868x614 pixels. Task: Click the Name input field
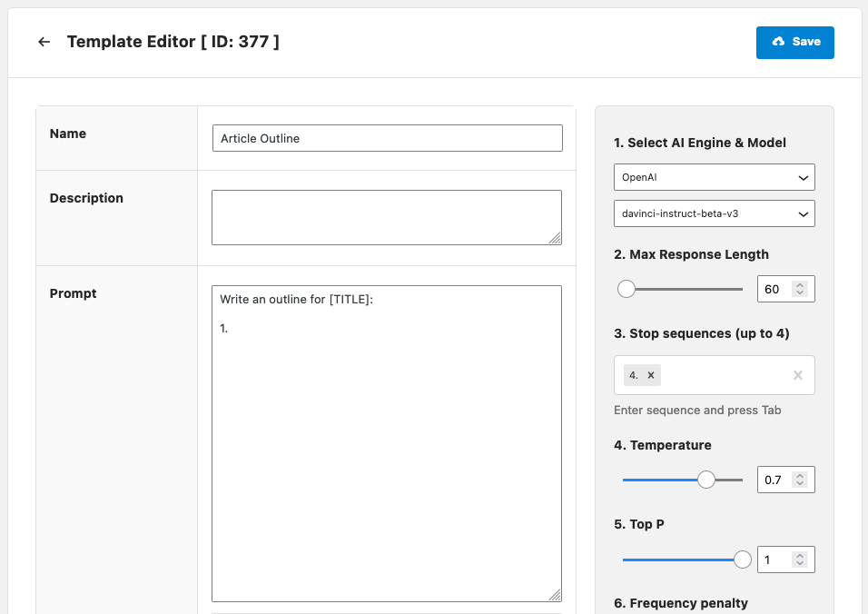coord(387,138)
